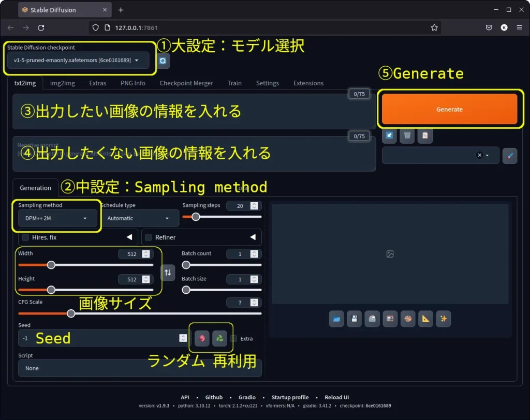Adjust the Batch count slider
Viewport: 530px width, 420px height.
coord(222,265)
